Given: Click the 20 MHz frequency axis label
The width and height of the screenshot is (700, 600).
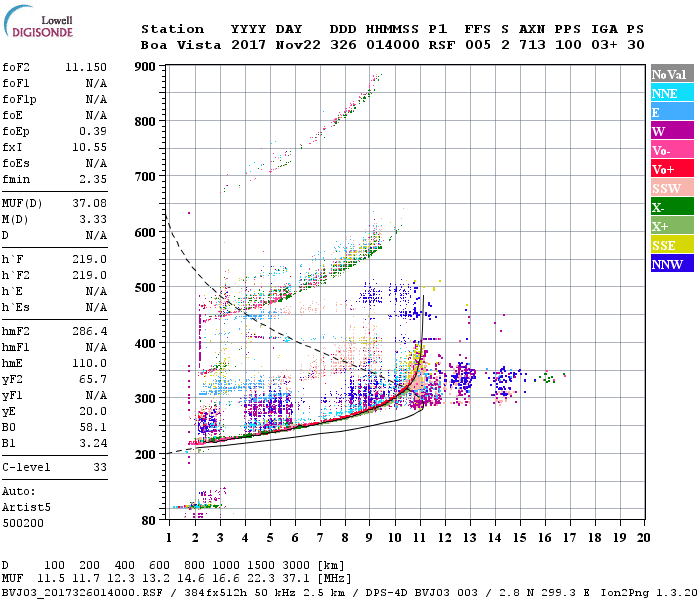Looking at the screenshot, I should tap(643, 538).
